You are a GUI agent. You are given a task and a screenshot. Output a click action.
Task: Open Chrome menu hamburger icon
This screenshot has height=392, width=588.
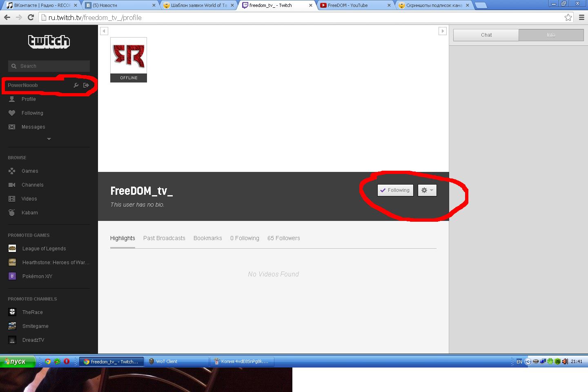click(x=581, y=18)
